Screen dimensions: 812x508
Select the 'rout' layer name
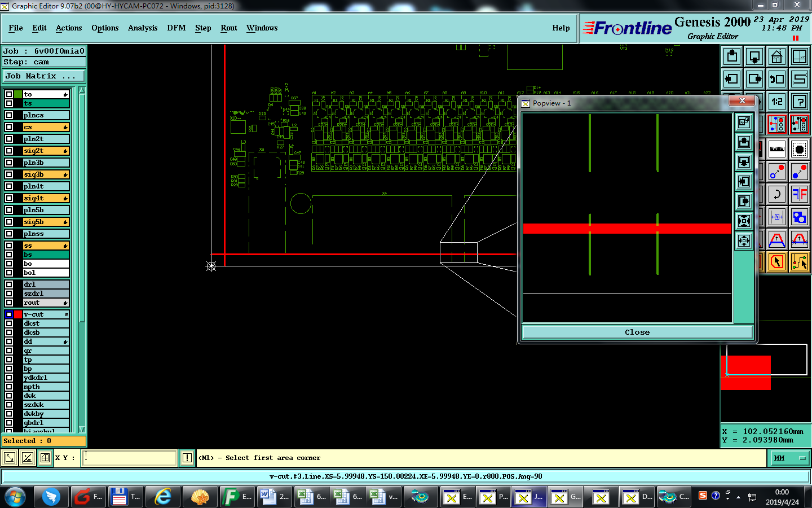coord(46,303)
